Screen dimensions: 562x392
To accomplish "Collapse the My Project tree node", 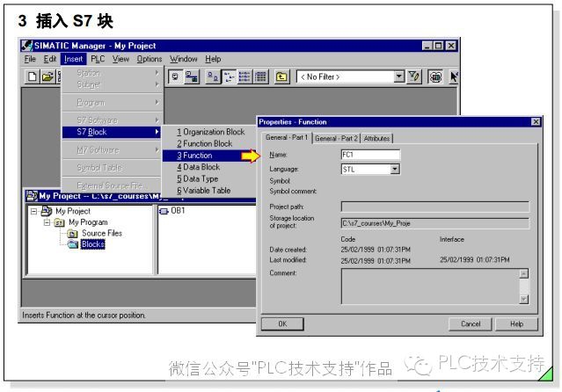I will click(x=33, y=212).
